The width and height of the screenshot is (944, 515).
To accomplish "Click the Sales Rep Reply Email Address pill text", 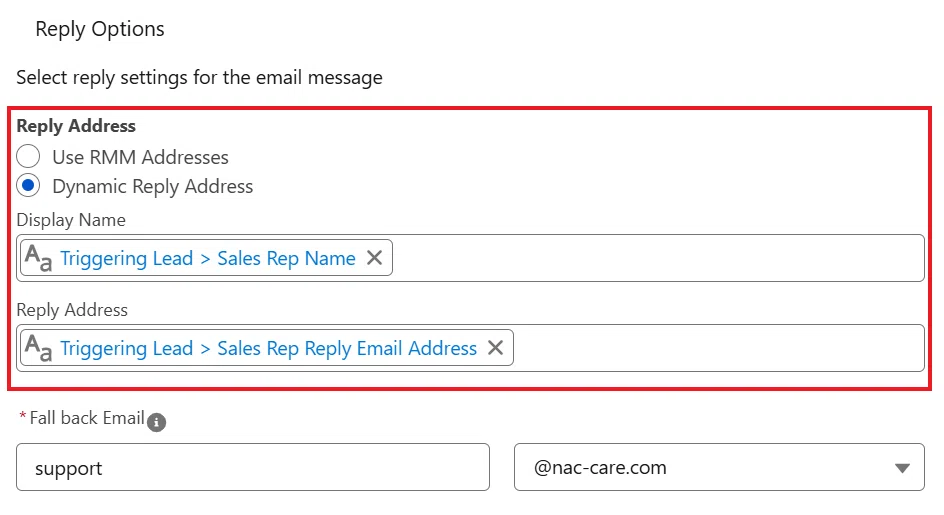I will 347,348.
